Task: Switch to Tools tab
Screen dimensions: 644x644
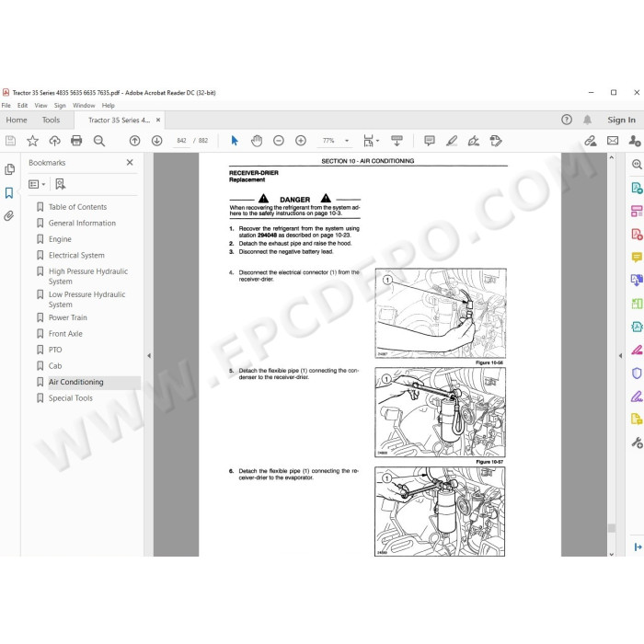Action: 51,120
